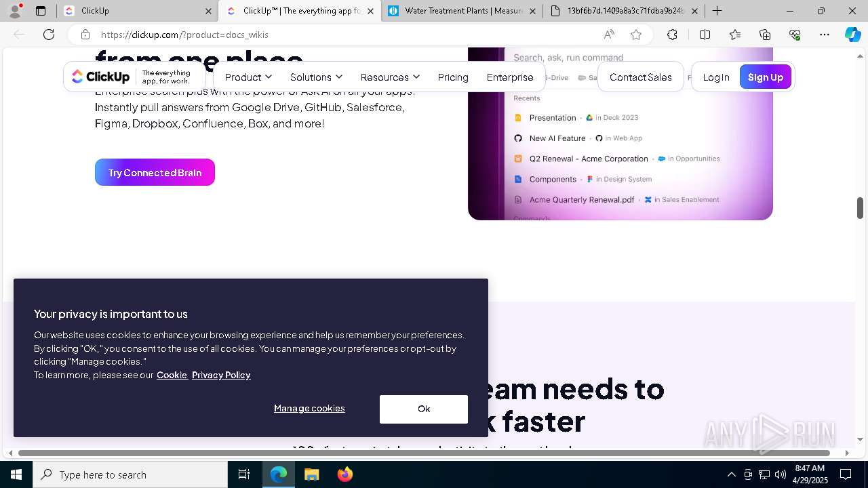Expand the Solutions dropdown menu
868x488 pixels.
316,77
